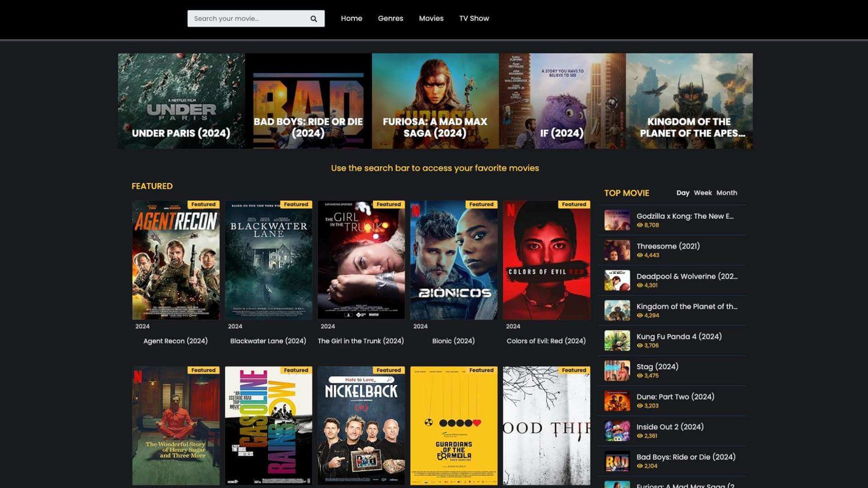The image size is (868, 488).
Task: Open the Agent Recon poster
Action: [176, 260]
